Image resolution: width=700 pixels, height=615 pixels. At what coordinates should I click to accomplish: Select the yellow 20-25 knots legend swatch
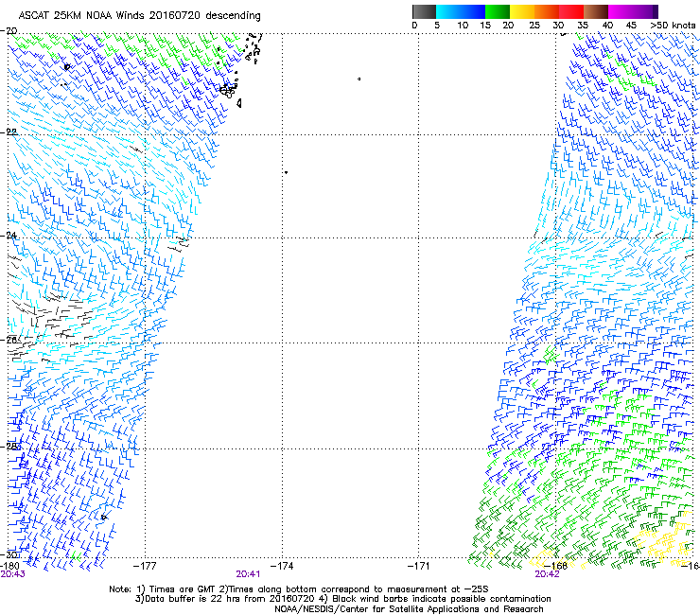(522, 11)
